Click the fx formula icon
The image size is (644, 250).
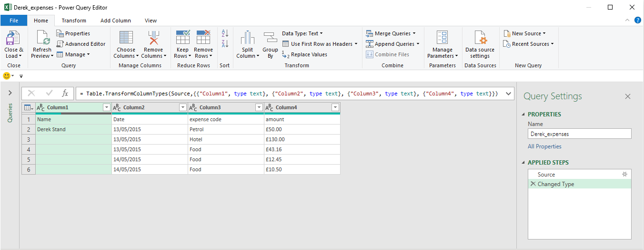(x=65, y=94)
